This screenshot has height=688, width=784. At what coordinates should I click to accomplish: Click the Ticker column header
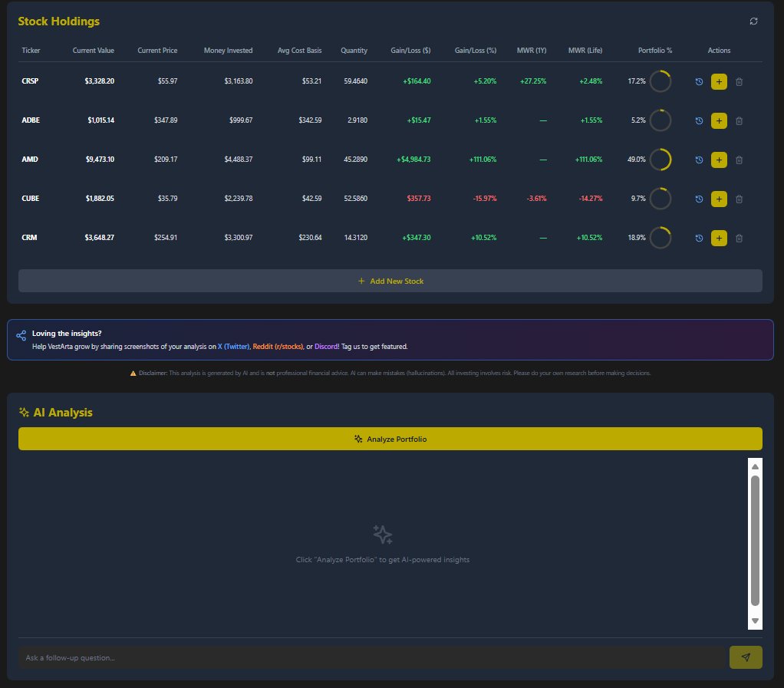[31, 51]
